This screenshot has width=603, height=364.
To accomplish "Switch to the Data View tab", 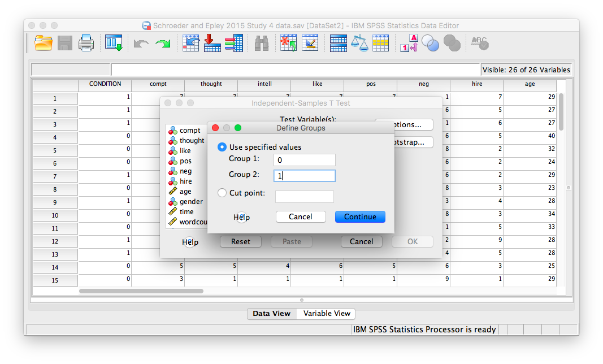I will (271, 314).
